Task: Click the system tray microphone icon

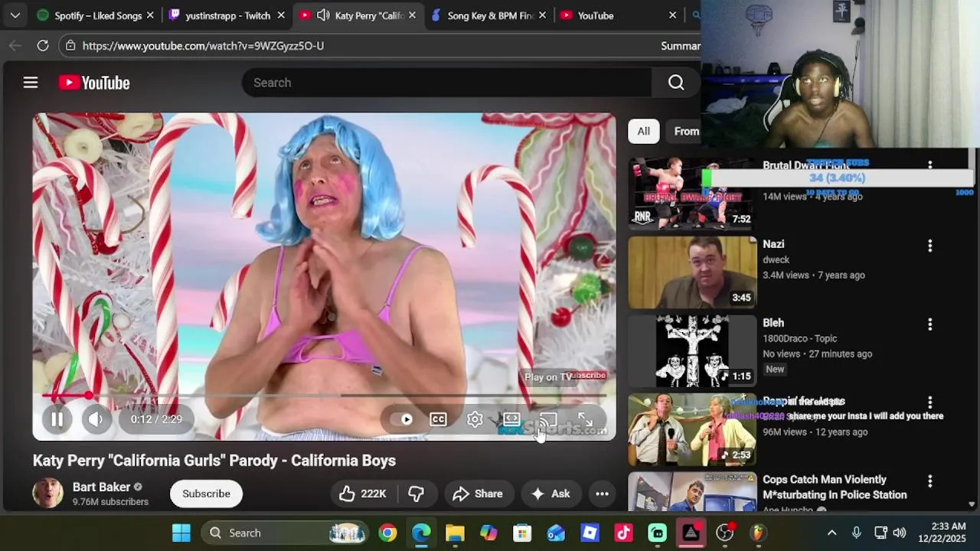Action: (x=857, y=533)
